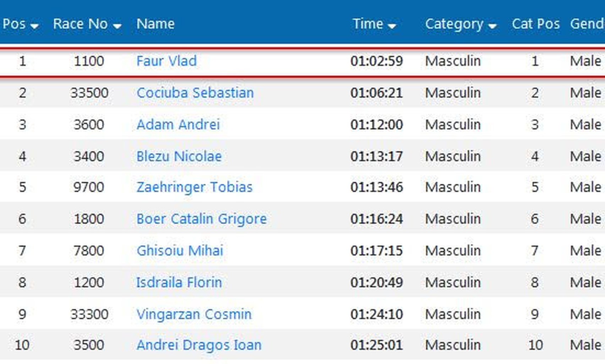The image size is (605, 364).
Task: Sort results by Time arrow
Action: coord(392,26)
